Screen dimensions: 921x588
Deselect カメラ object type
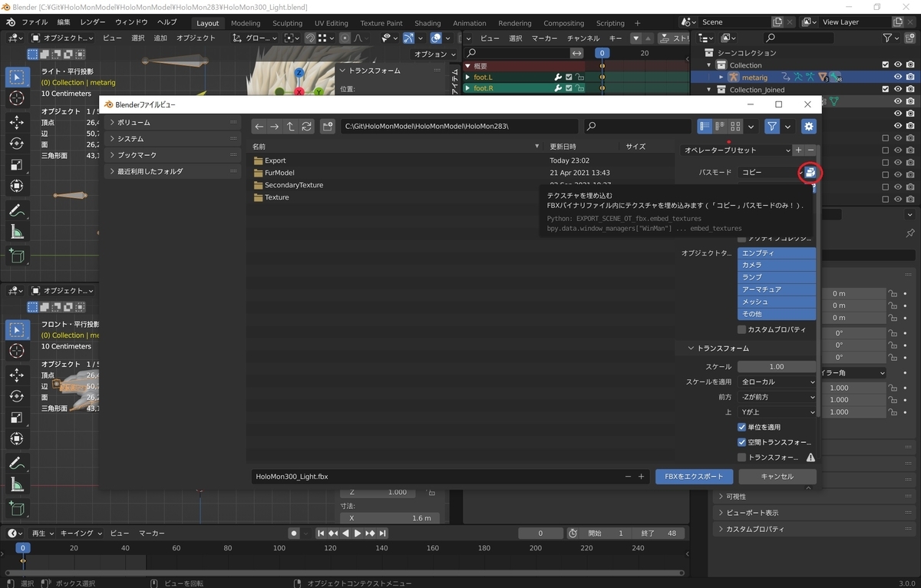coord(776,265)
